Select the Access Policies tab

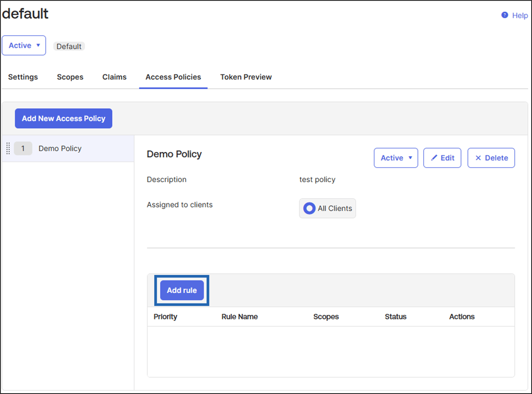[x=173, y=77]
